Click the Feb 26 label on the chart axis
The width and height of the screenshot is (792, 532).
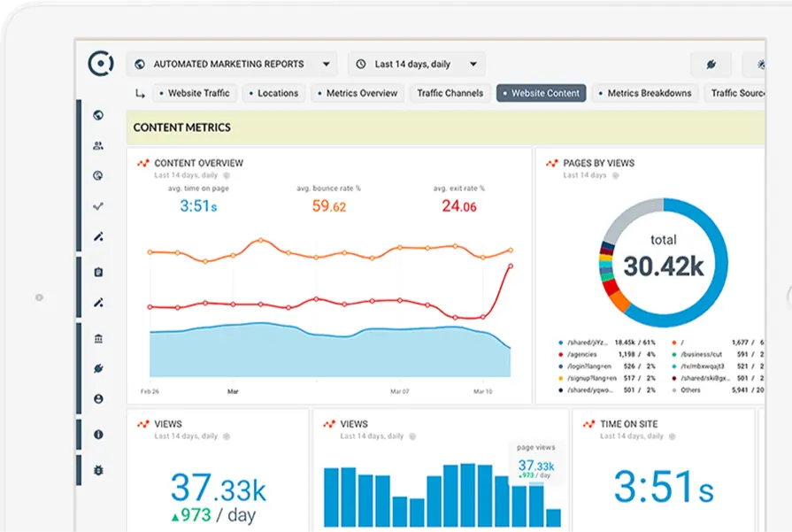click(150, 391)
